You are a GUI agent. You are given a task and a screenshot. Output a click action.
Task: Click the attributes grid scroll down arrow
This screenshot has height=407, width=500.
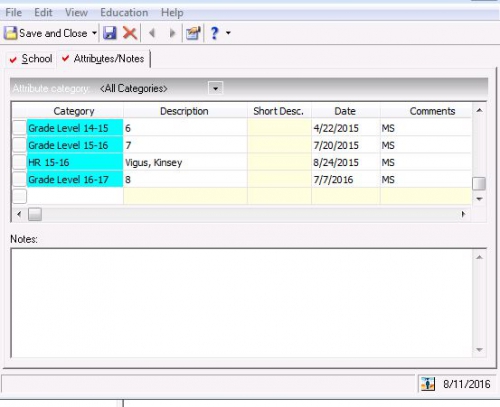pos(479,199)
